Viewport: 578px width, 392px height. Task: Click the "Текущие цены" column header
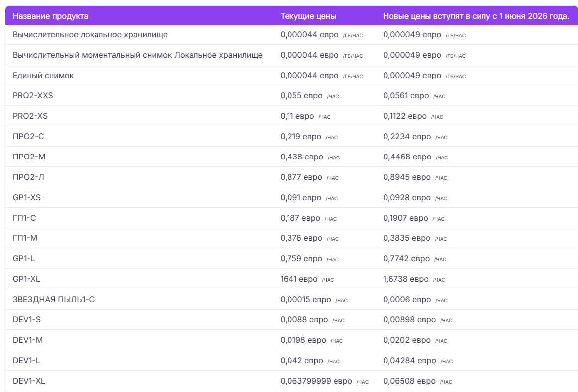308,16
